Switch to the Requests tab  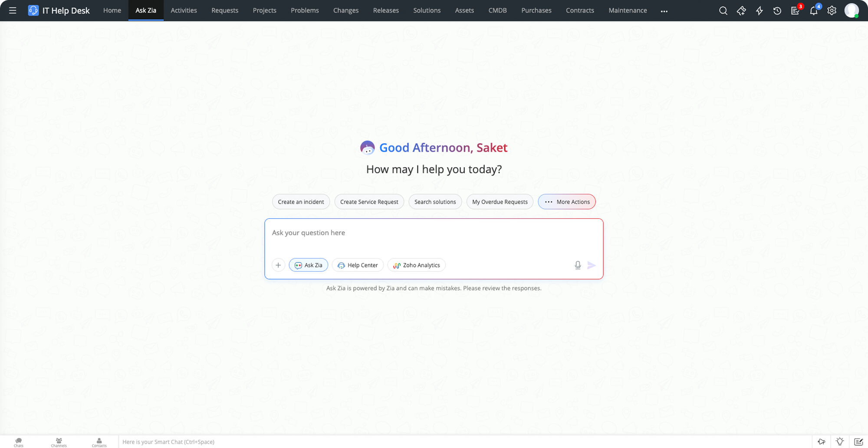(225, 10)
